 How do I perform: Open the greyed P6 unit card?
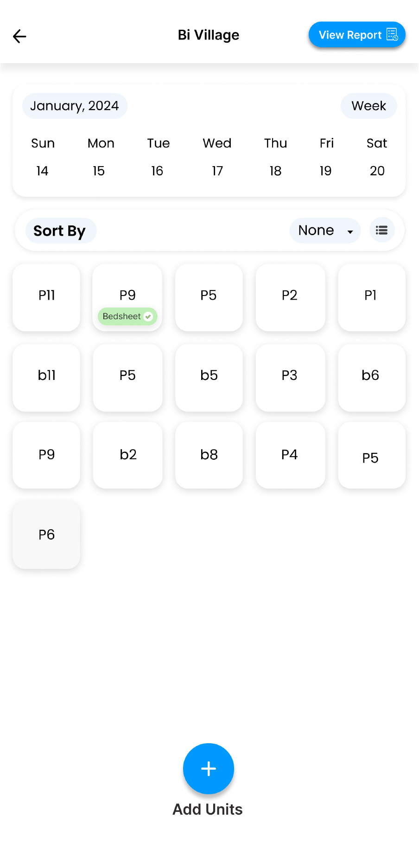pyautogui.click(x=46, y=534)
